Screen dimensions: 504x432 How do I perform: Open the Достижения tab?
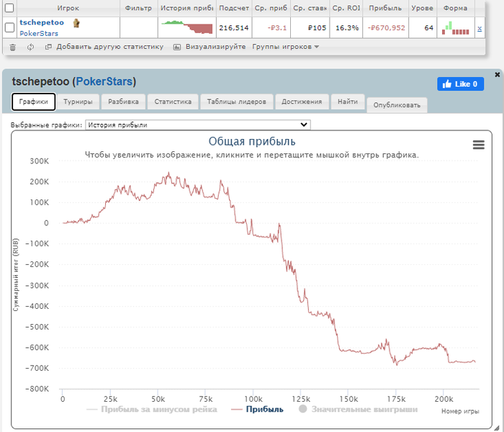[x=302, y=102]
